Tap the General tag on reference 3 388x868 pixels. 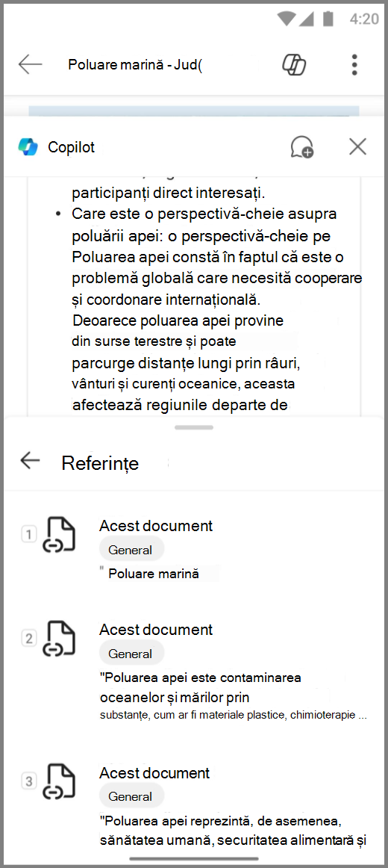(x=131, y=796)
